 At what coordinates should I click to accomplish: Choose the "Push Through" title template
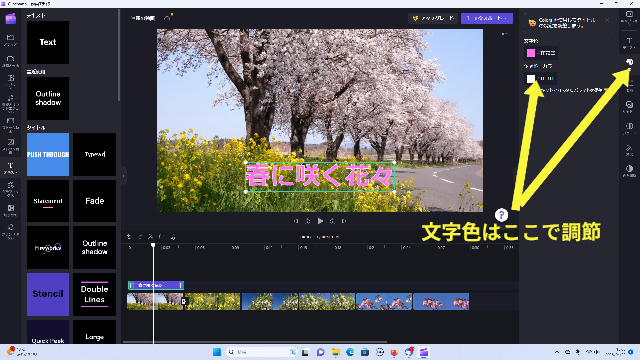48,154
